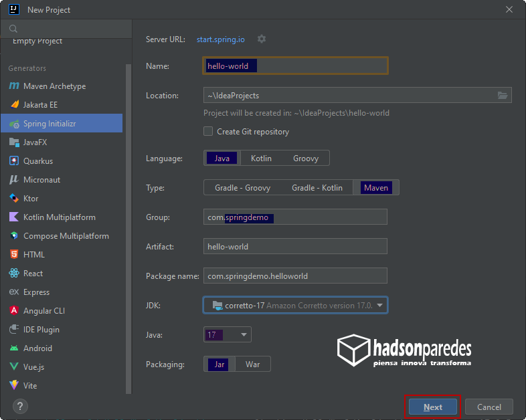Click the Micronaut mu icon
526x420 pixels.
click(14, 180)
